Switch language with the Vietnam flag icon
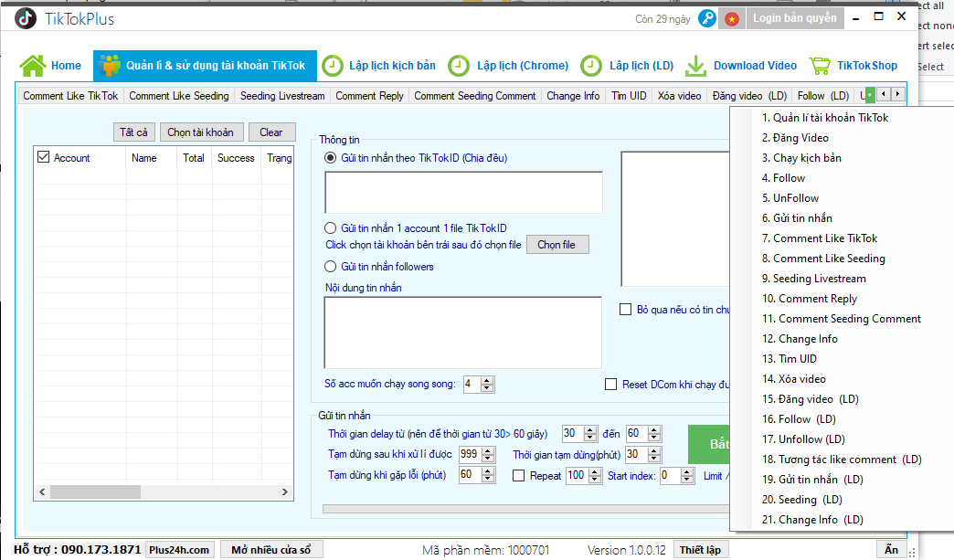Image resolution: width=954 pixels, height=560 pixels. pos(732,19)
